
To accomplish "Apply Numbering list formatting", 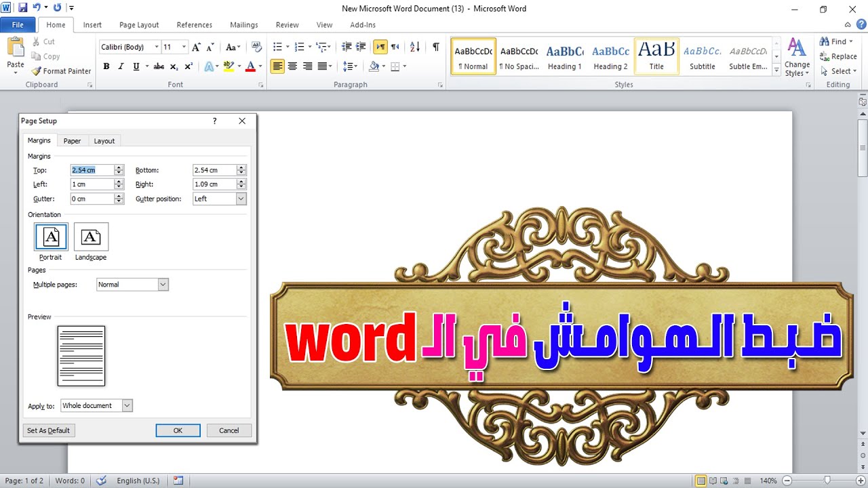I will (299, 47).
